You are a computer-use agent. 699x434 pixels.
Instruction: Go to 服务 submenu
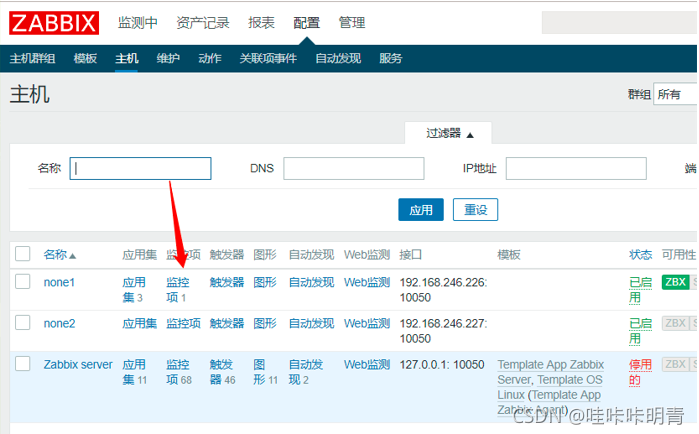tap(391, 58)
